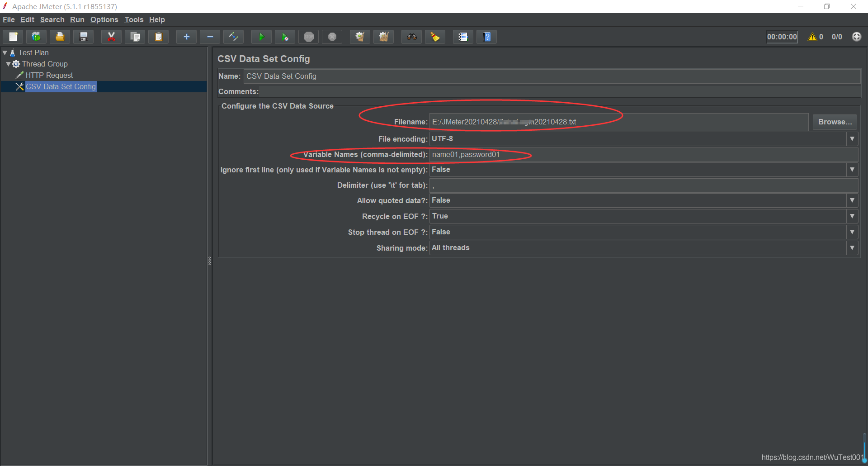868x466 pixels.
Task: Open the Ignore first line dropdown
Action: pyautogui.click(x=852, y=170)
